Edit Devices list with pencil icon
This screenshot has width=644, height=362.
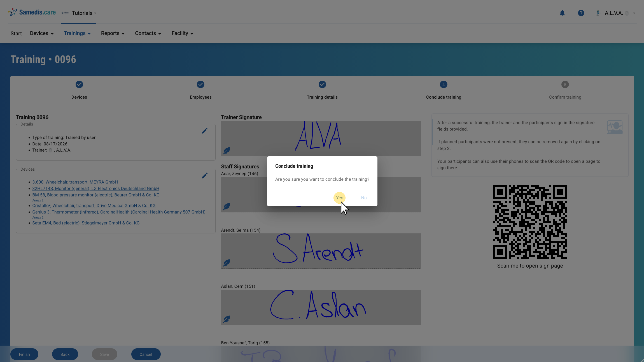tap(205, 176)
